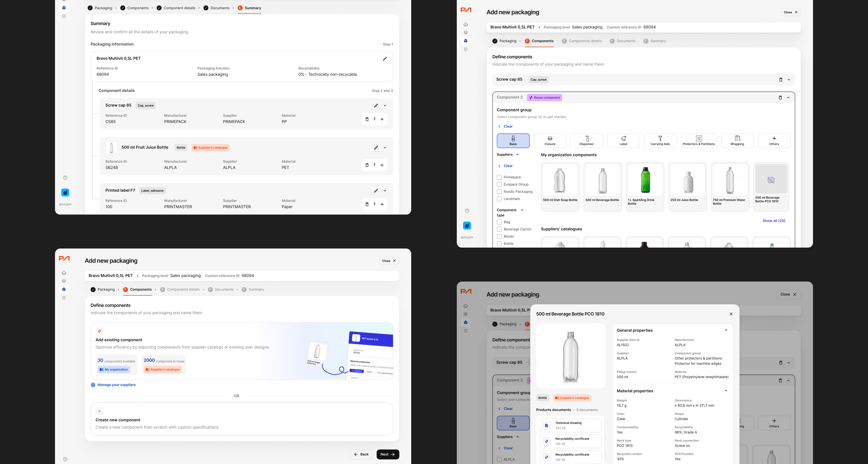
Task: Click the Reuse component tag
Action: pos(545,98)
